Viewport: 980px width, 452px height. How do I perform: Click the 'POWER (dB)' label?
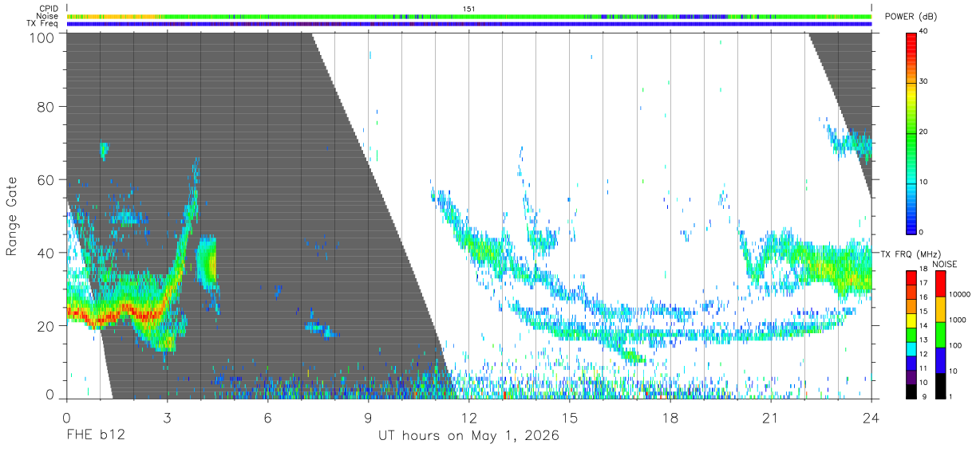pyautogui.click(x=911, y=17)
